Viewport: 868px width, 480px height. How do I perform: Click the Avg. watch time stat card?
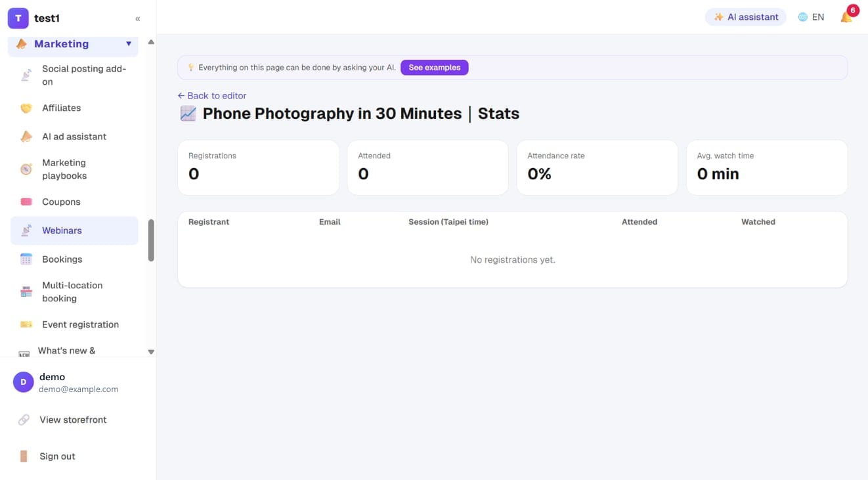pos(767,167)
